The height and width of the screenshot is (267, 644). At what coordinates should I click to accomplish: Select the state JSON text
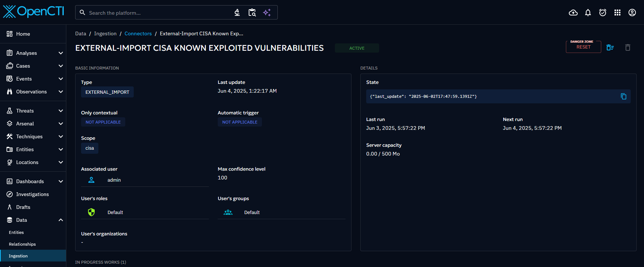(423, 96)
